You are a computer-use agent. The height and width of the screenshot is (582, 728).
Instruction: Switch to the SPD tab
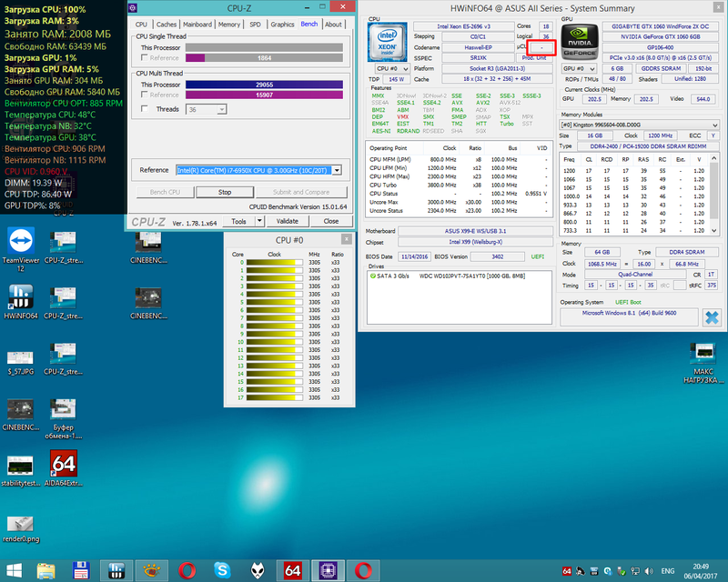tap(255, 25)
